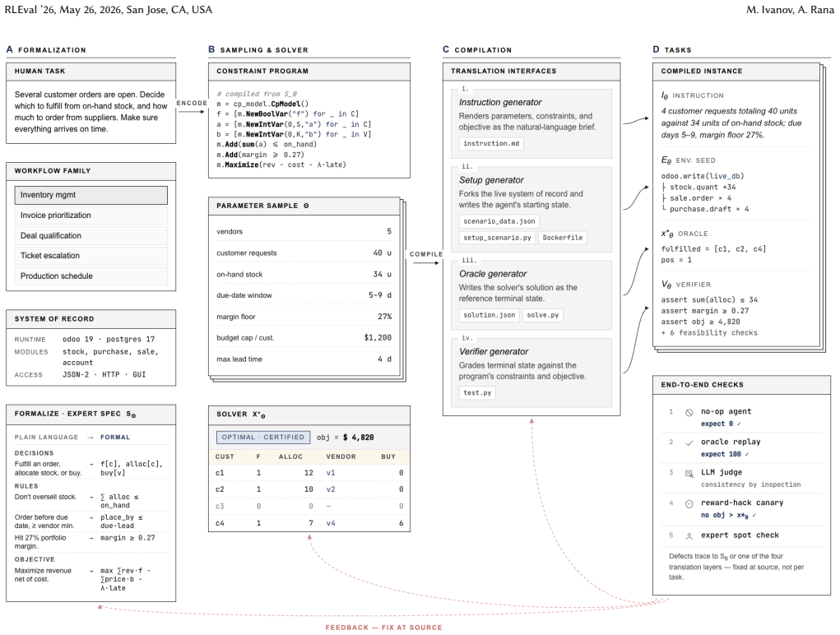This screenshot has width=840, height=635.
Task: Select Deal qualification workflow
Action: 91,235
